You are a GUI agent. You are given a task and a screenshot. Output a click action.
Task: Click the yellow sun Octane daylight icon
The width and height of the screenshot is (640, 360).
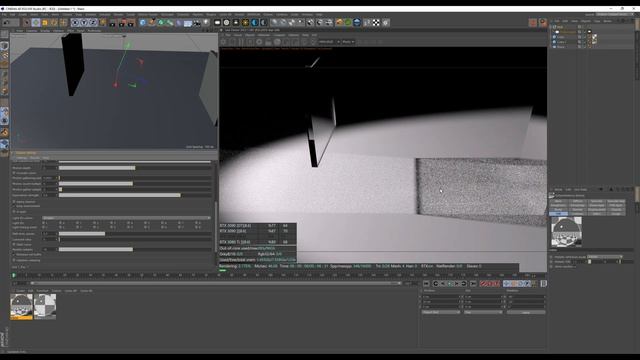245,22
